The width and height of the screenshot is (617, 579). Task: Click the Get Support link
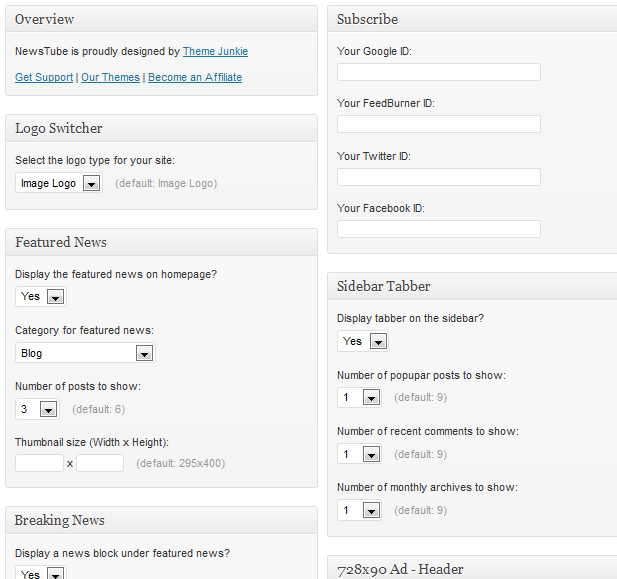pyautogui.click(x=44, y=77)
